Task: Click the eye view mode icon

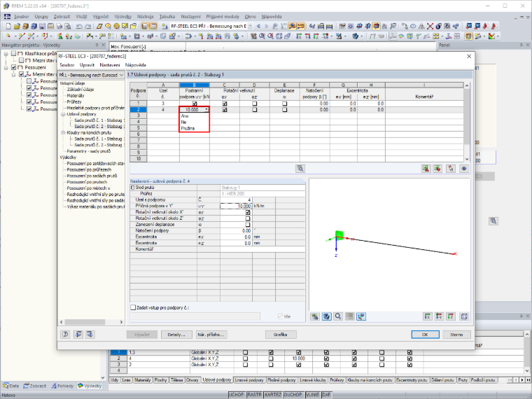Action: [464, 168]
